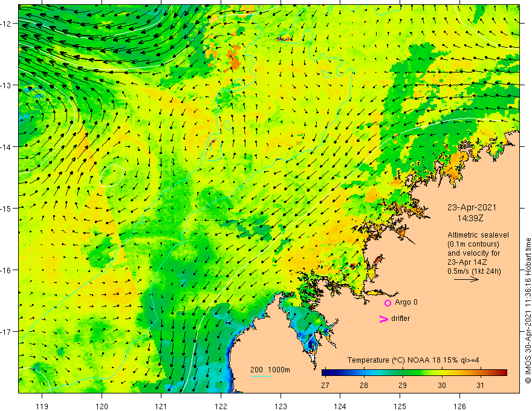This screenshot has height=411, width=532.
Task: Click the color bar tick label 27
Action: [x=325, y=385]
